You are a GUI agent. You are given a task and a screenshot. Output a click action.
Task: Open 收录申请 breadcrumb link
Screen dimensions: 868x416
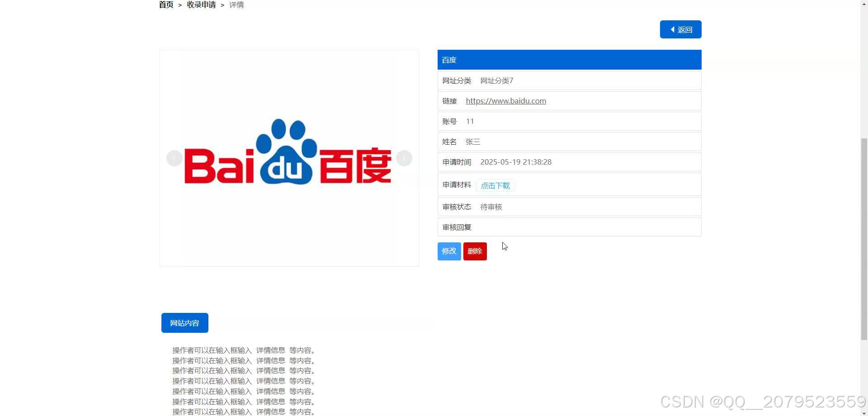[201, 5]
